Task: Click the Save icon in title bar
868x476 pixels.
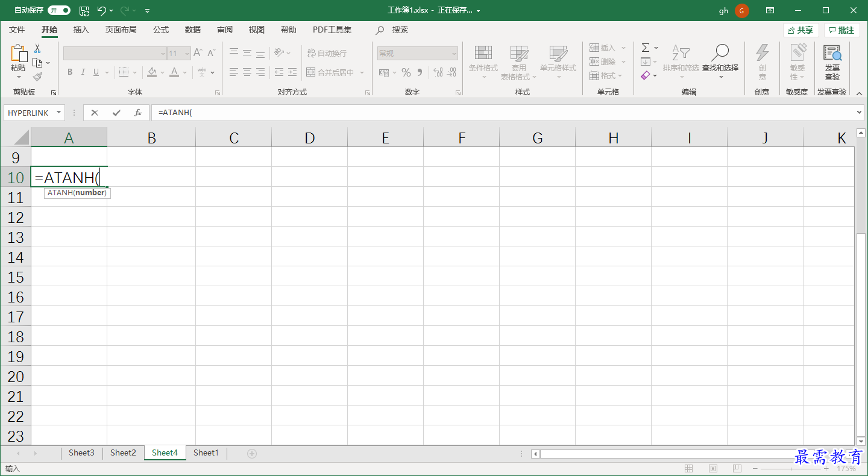Action: pos(84,10)
